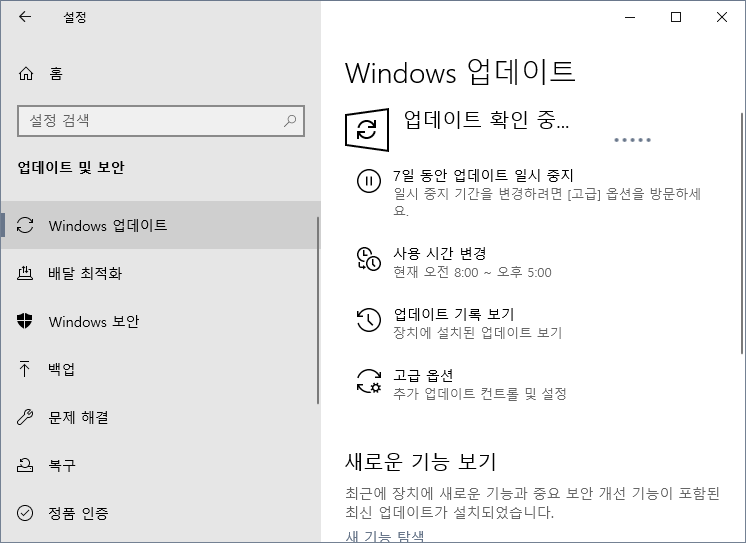Click the Windows 업데이트 page title
The width and height of the screenshot is (746, 543).
pos(460,72)
